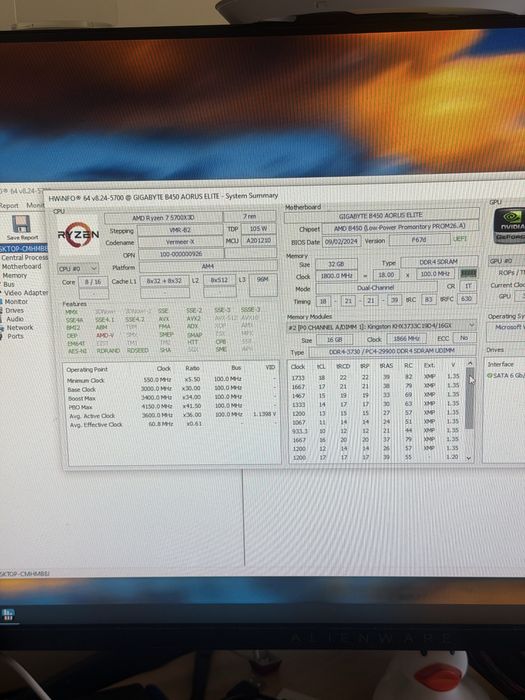Viewport: 525px width, 700px height.
Task: Click the AVX2 feature flag
Action: coord(193,319)
